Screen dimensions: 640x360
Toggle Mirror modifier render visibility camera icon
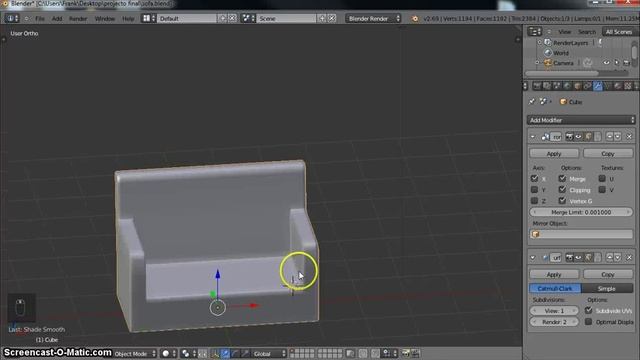569,137
